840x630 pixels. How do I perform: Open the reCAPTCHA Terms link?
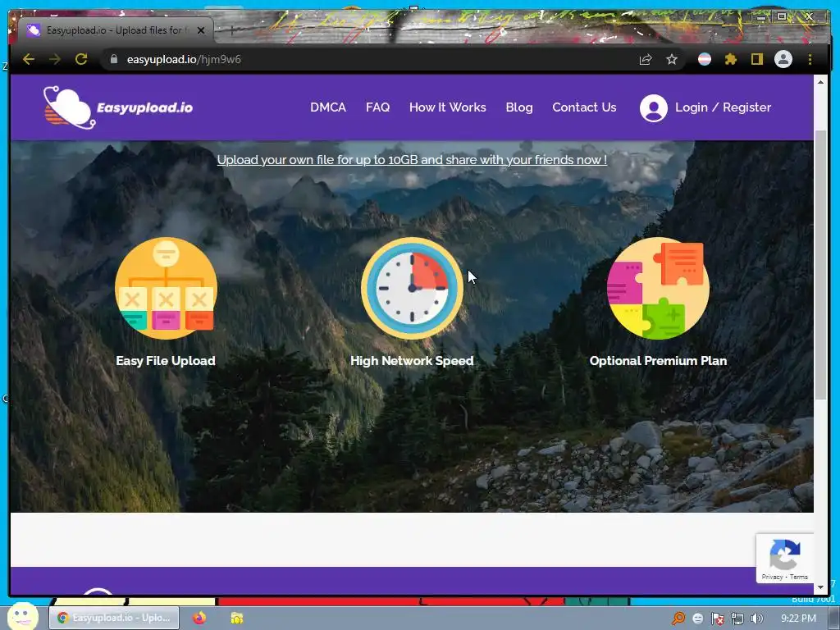click(798, 577)
